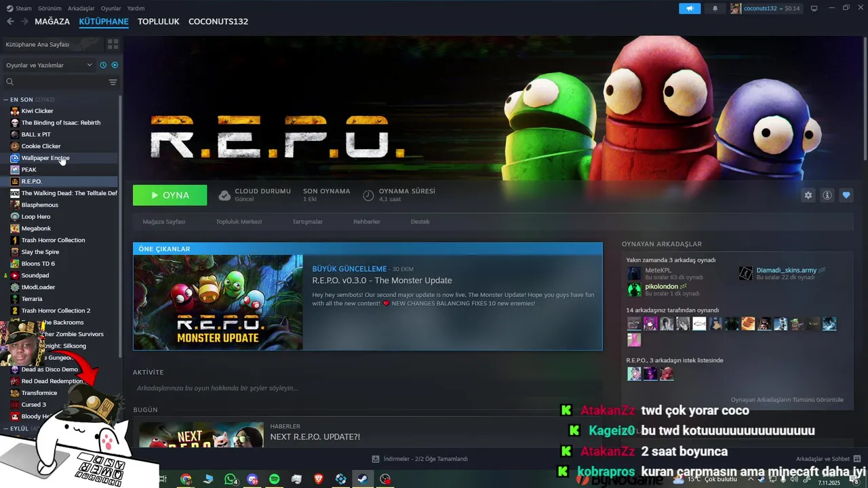Select Slay the Spire in library
The image size is (868, 488).
pyautogui.click(x=40, y=252)
